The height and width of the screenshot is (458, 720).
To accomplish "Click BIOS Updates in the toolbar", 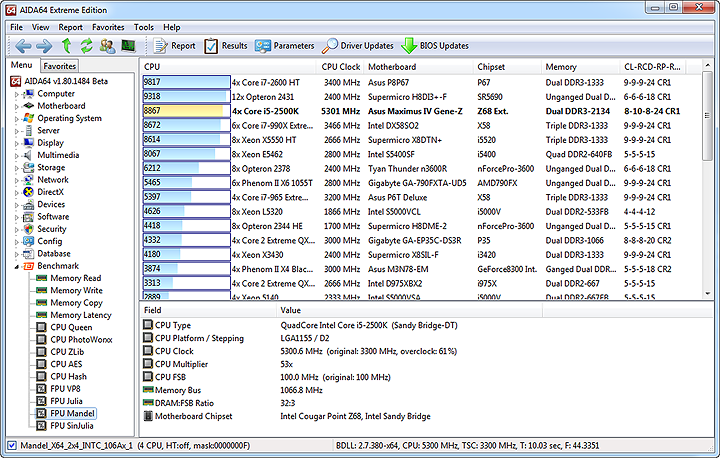I will click(435, 46).
